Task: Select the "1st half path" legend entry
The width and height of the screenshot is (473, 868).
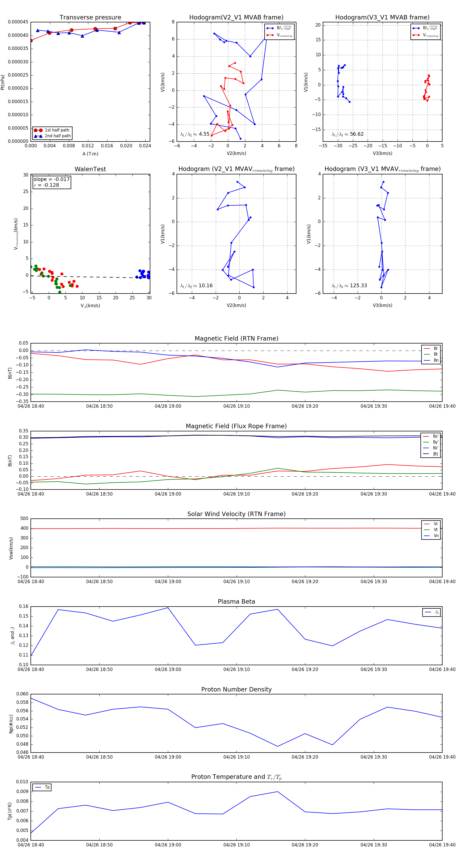Action: pyautogui.click(x=52, y=130)
